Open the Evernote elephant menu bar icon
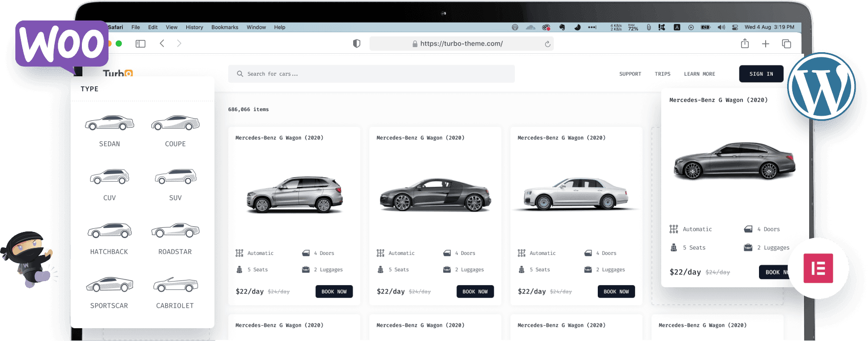Screen dimensions: 868x341 coord(562,27)
